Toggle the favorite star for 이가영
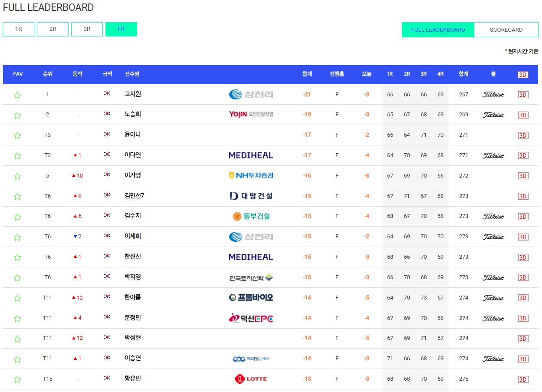 tap(17, 176)
